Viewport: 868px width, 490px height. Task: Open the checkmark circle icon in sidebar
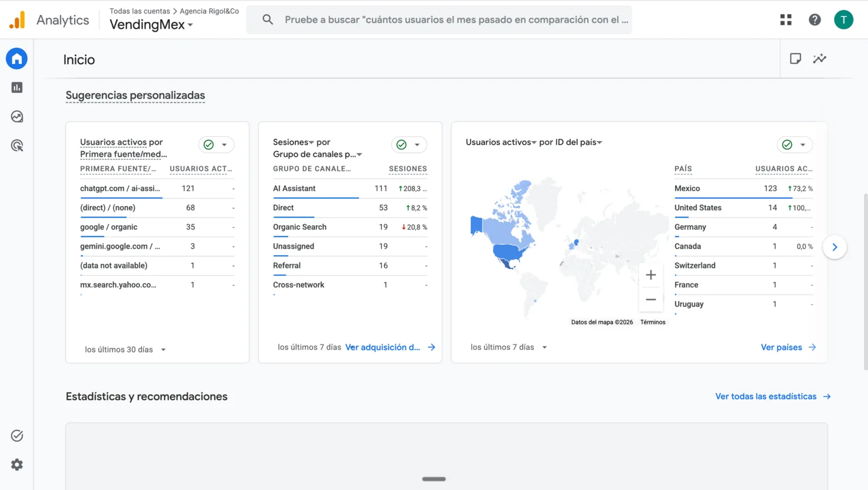(17, 436)
